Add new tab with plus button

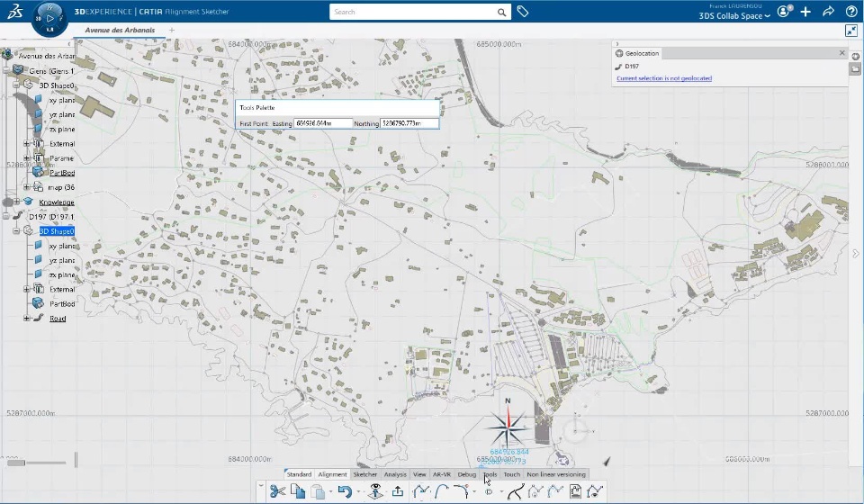(x=172, y=31)
